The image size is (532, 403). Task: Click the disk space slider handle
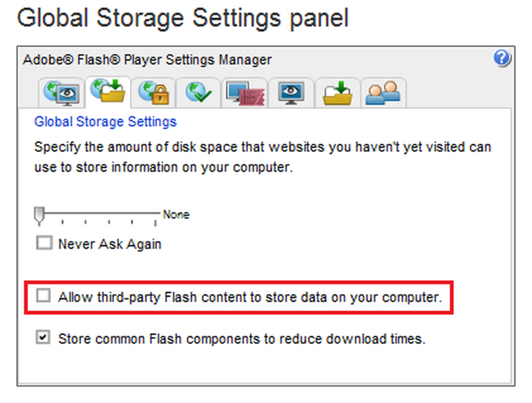(x=39, y=216)
